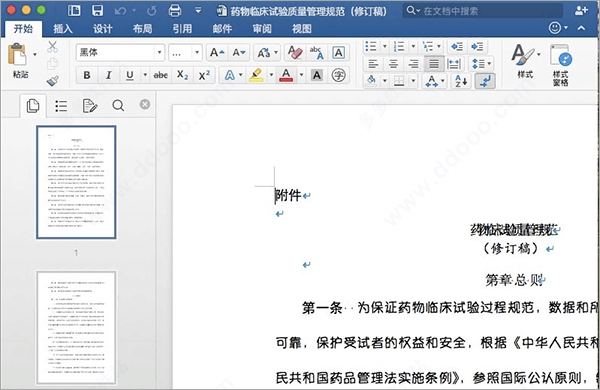
Task: Close the navigation sidebar
Action: 145,104
